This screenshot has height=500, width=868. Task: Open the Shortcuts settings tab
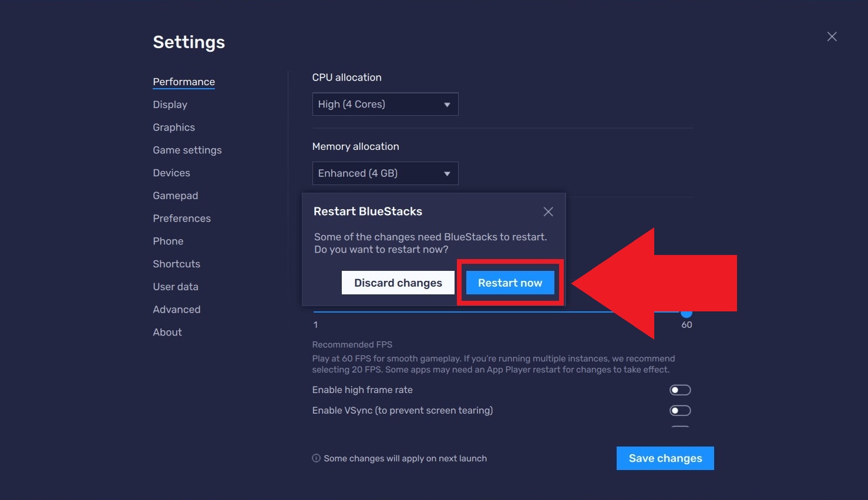pyautogui.click(x=176, y=264)
